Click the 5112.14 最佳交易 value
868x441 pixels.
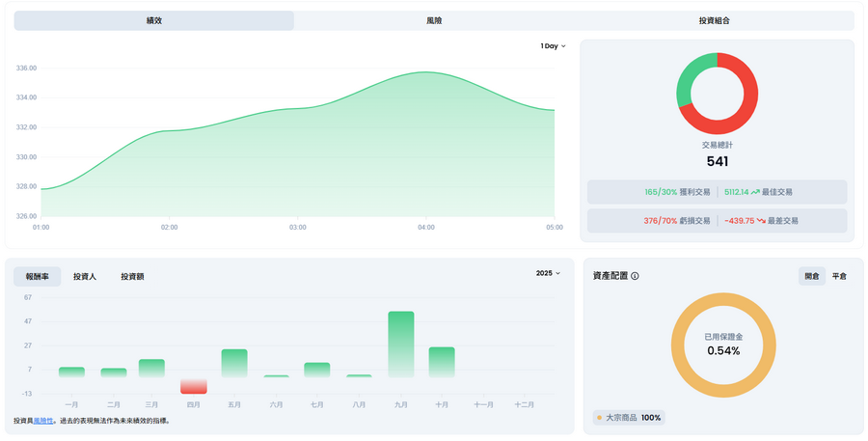coord(736,192)
